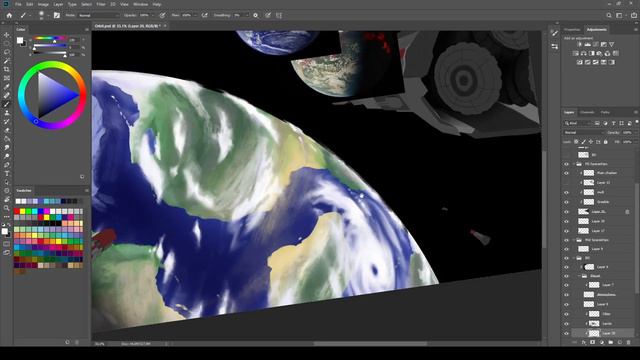Select the Brush tool in the toolbox
Screen dimensions: 640x360
click(x=7, y=104)
